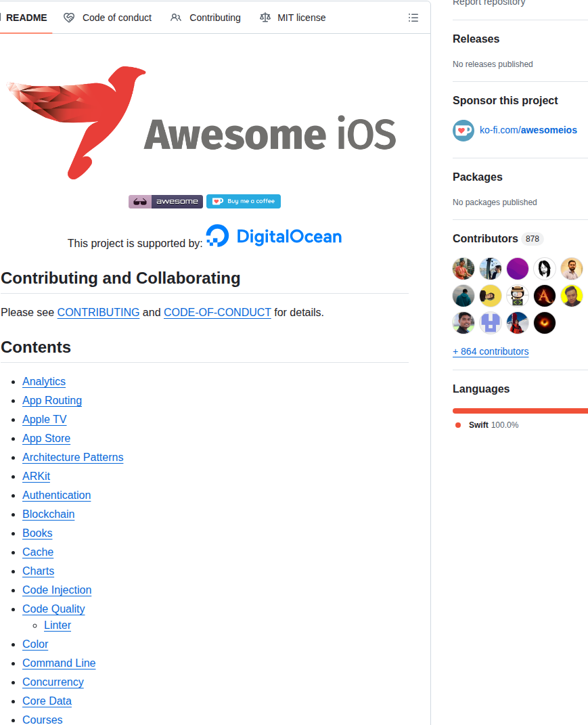Click the awesome sunglasses badge
Screen dimensions: 588x725
pyautogui.click(x=166, y=202)
